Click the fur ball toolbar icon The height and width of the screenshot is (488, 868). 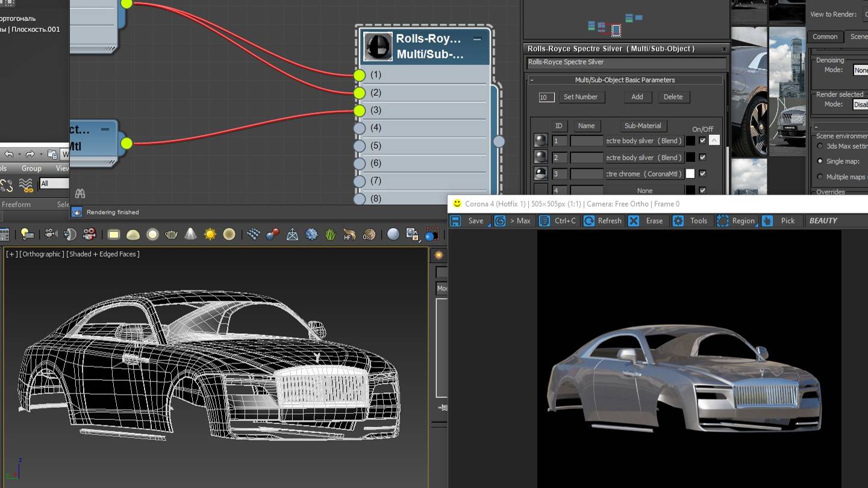click(x=369, y=234)
